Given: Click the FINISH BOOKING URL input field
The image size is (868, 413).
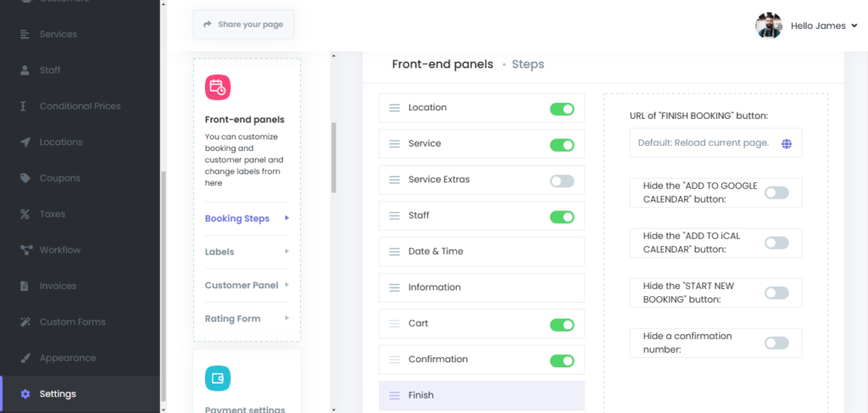Looking at the screenshot, I should tap(704, 143).
